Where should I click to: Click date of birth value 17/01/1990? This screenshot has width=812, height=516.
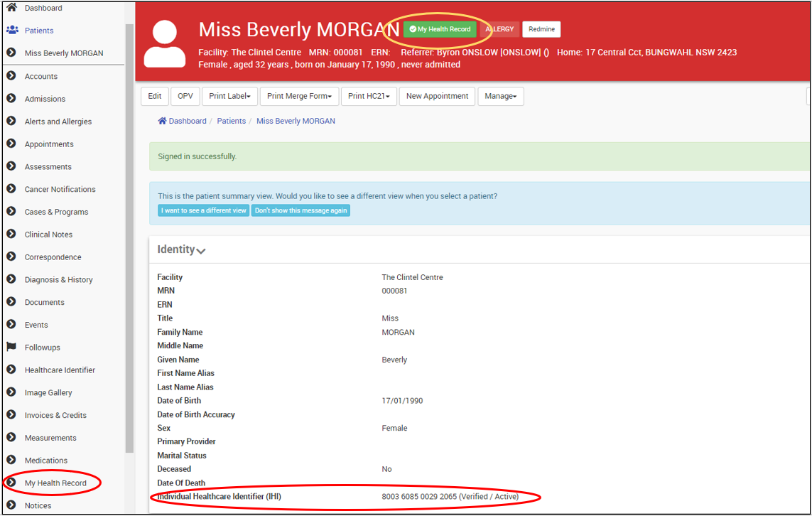click(x=402, y=401)
